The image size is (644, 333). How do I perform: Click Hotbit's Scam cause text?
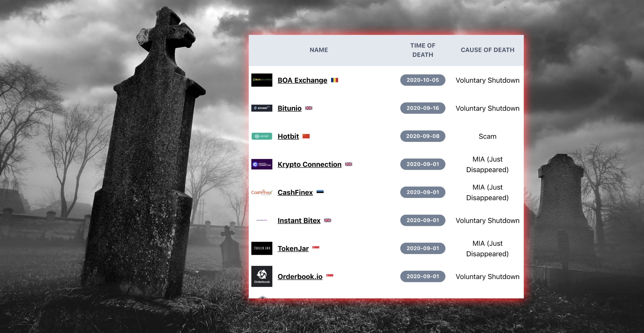488,136
